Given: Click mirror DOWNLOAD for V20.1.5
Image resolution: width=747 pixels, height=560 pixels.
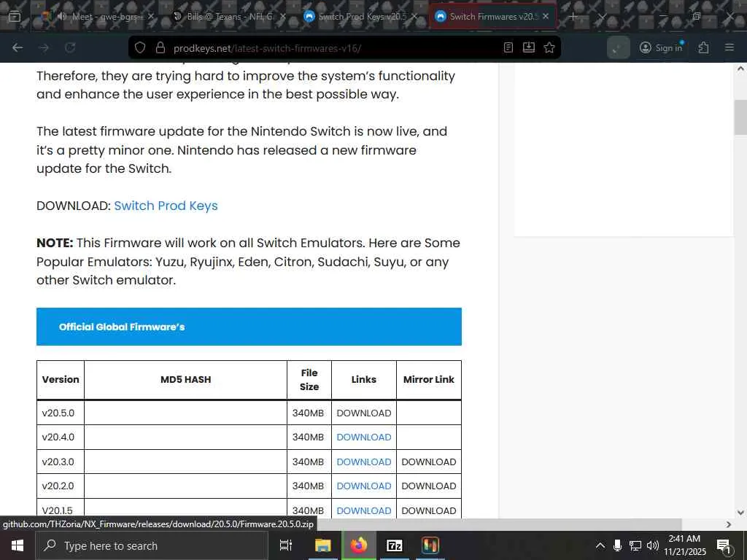Looking at the screenshot, I should point(429,510).
